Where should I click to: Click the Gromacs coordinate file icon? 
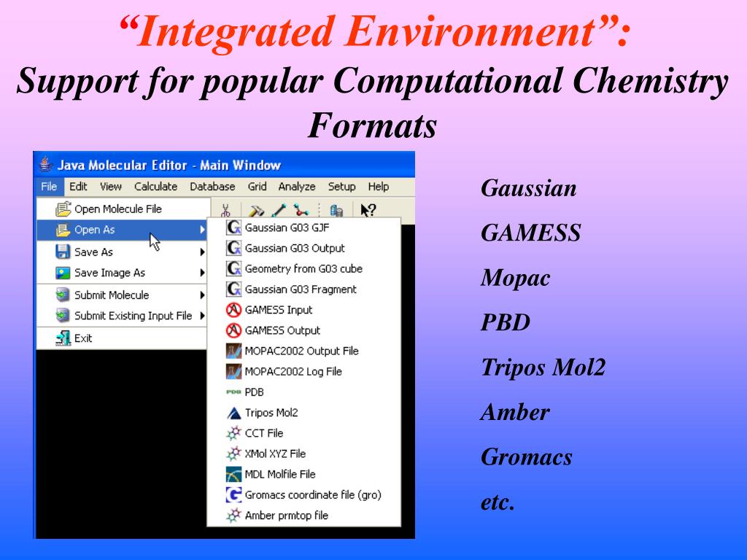(x=233, y=495)
